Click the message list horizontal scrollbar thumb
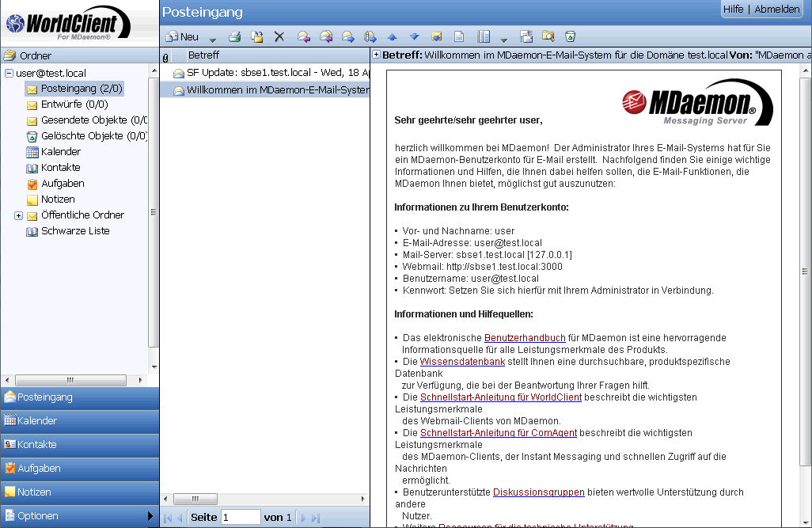The height and width of the screenshot is (528, 812). point(195,500)
